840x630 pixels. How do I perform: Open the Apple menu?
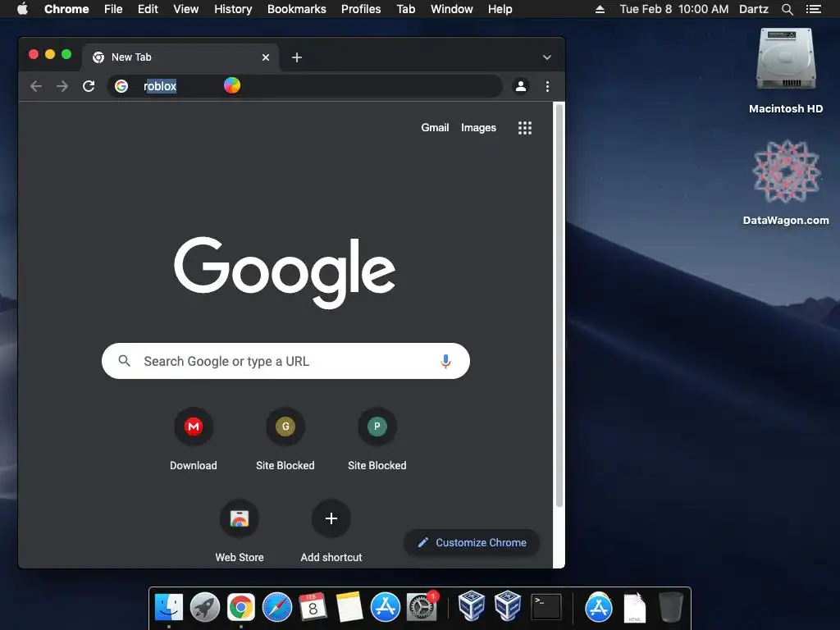pyautogui.click(x=22, y=9)
